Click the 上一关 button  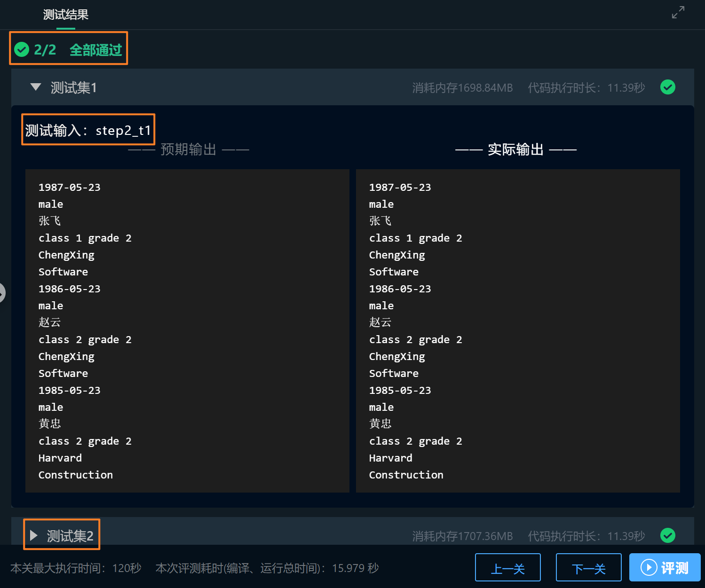coord(507,567)
